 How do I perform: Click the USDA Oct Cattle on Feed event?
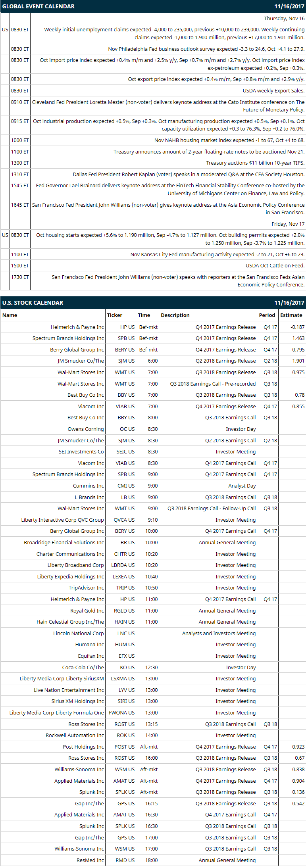tap(275, 265)
